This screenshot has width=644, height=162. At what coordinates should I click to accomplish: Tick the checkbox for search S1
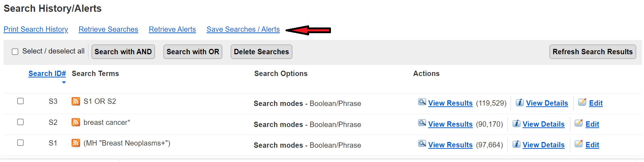(x=20, y=143)
